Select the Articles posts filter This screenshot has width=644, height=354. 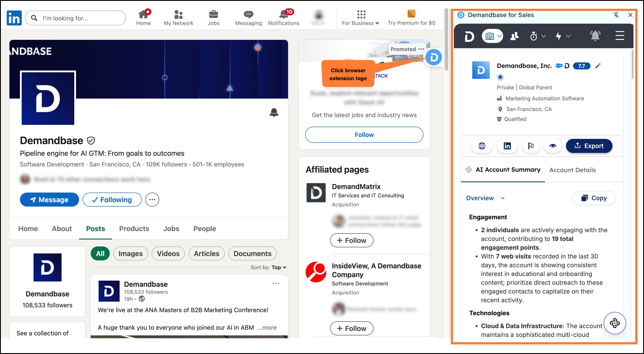(207, 253)
